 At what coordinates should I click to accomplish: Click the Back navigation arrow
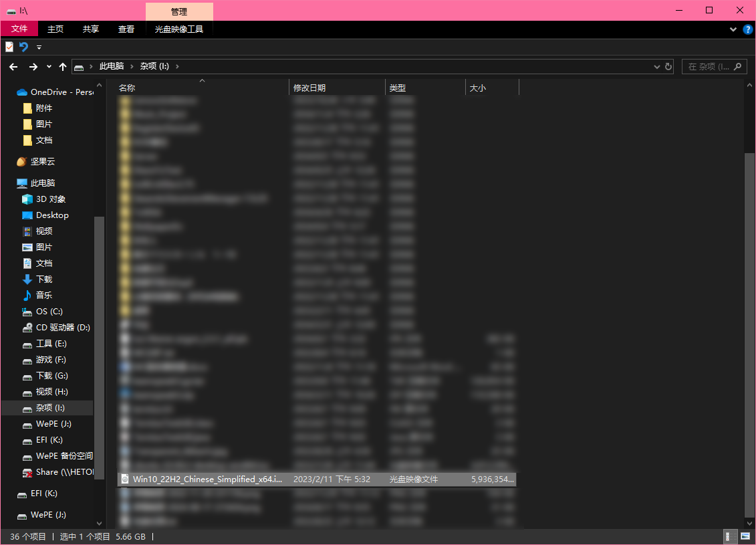tap(13, 67)
